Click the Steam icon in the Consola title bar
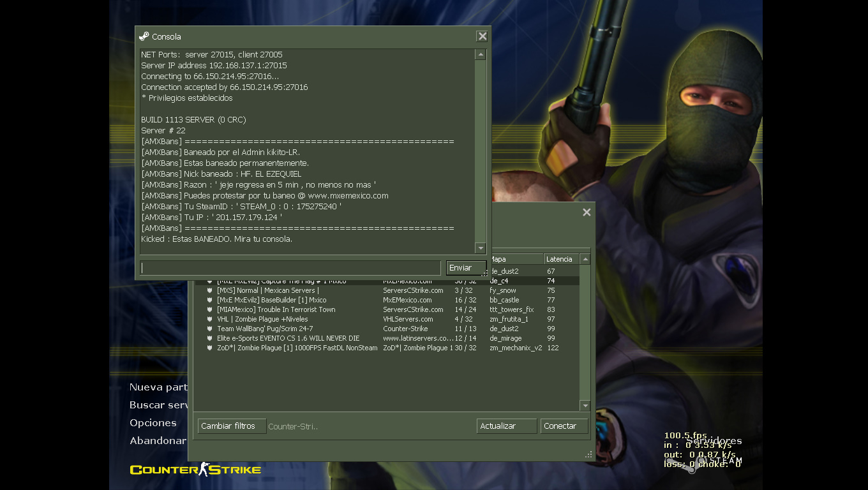The width and height of the screenshot is (868, 490). [144, 36]
